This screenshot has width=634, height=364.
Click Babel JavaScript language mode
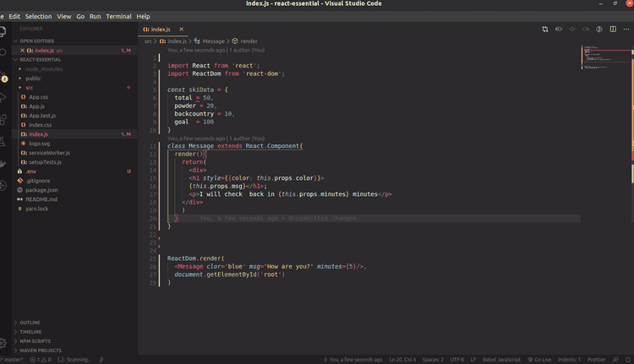501,360
